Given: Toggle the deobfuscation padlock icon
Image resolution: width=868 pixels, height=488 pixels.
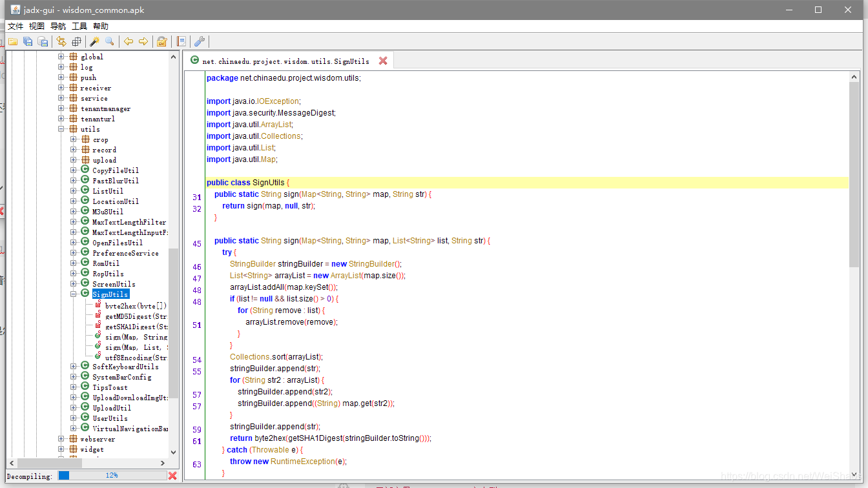Looking at the screenshot, I should [162, 41].
